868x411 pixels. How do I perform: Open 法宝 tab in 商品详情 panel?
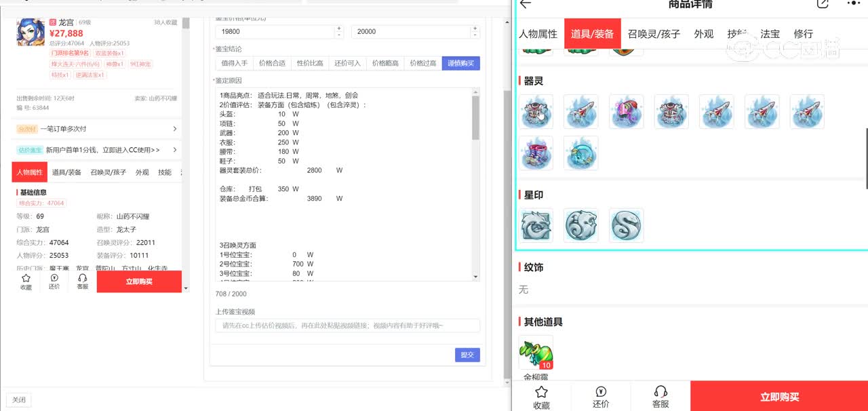point(770,34)
